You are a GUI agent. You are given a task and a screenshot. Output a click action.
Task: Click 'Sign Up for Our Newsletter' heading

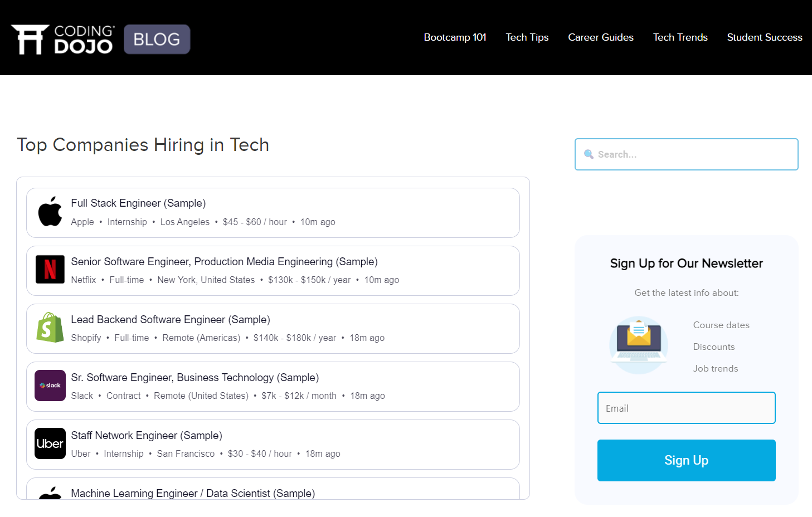coord(687,263)
